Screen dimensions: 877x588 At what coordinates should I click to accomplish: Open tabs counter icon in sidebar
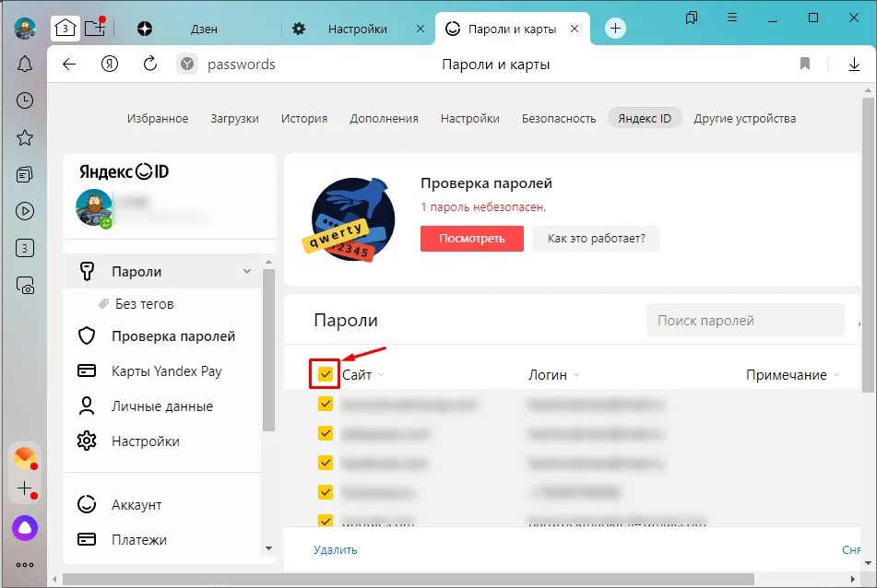[25, 248]
